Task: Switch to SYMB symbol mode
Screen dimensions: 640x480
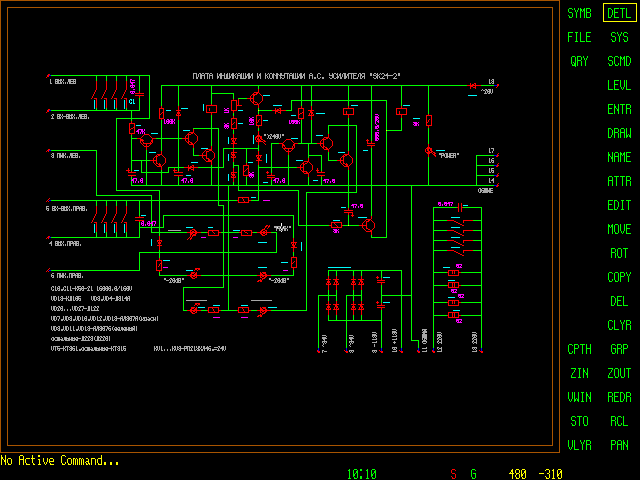Action: [x=579, y=13]
